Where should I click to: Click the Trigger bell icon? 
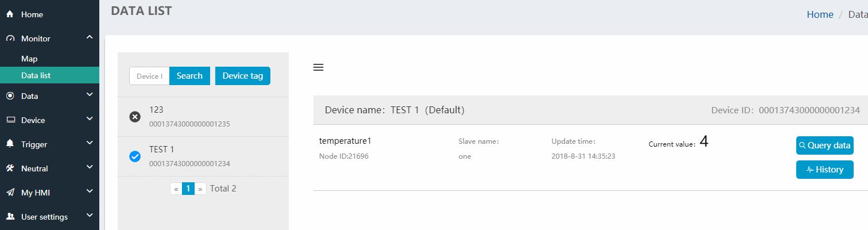(x=10, y=144)
